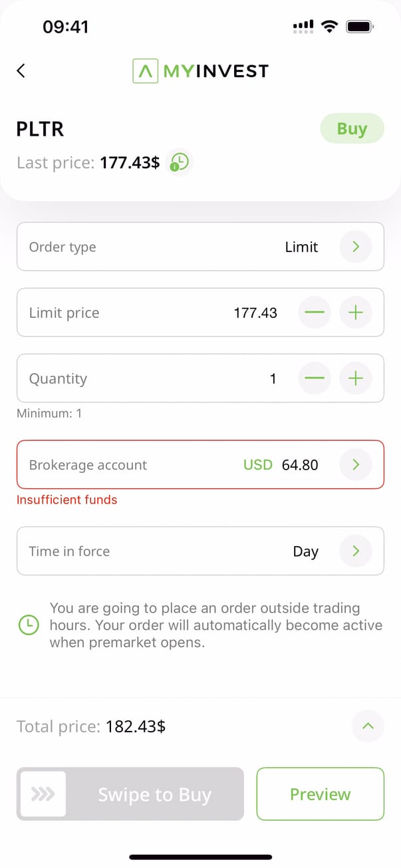
Task: Tap the outside-trading-hours clock icon
Action: pos(29,625)
